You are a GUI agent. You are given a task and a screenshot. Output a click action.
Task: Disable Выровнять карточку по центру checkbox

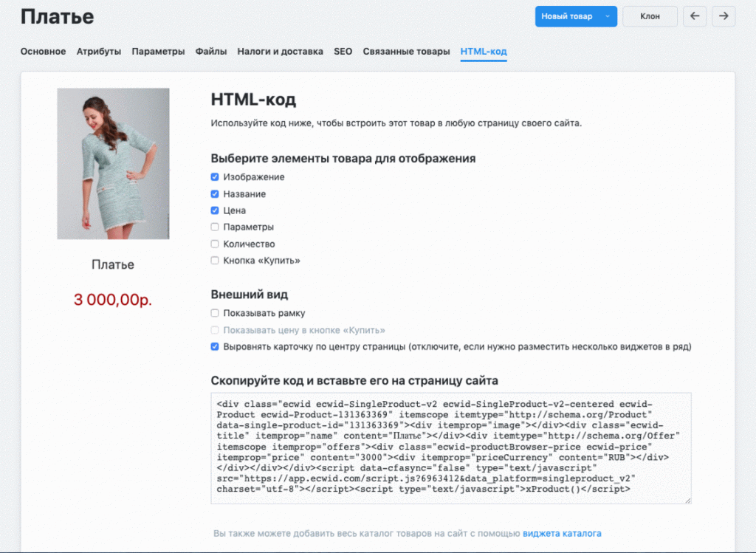pyautogui.click(x=215, y=347)
